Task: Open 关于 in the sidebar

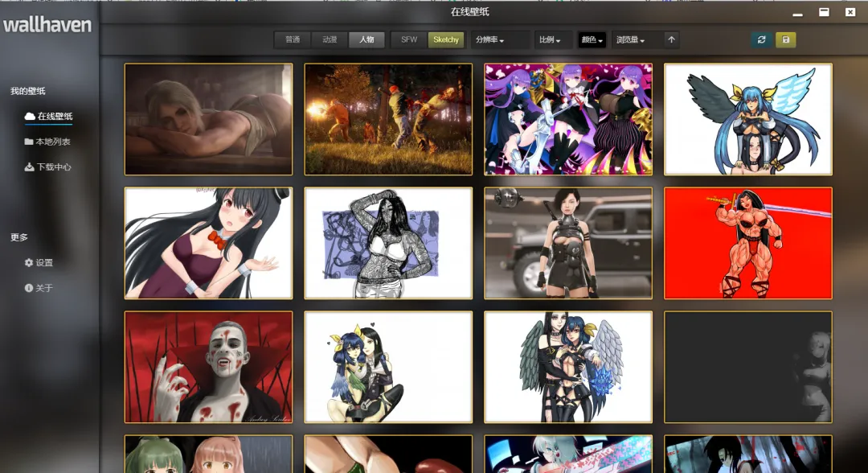Action: pyautogui.click(x=39, y=288)
